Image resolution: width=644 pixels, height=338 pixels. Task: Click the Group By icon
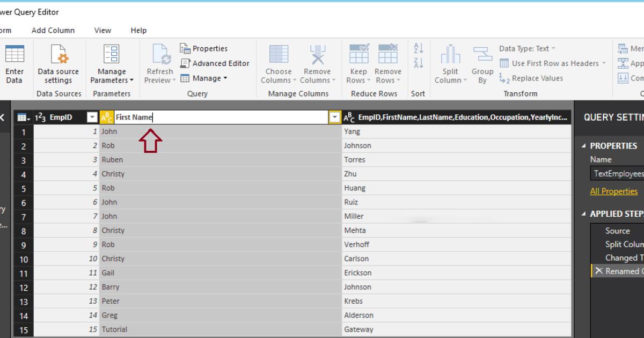pos(482,55)
